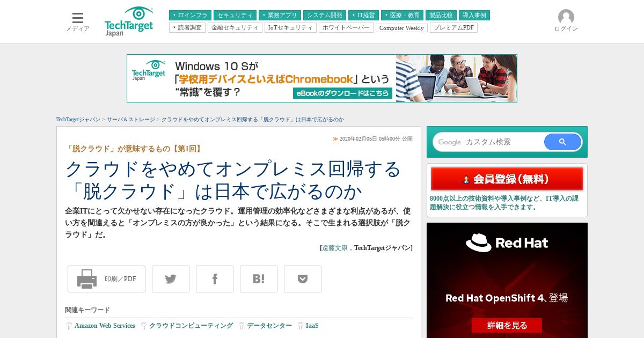Image resolution: width=644 pixels, height=338 pixels.
Task: Click the 8000点以上の技術資料 registration text link
Action: click(504, 202)
